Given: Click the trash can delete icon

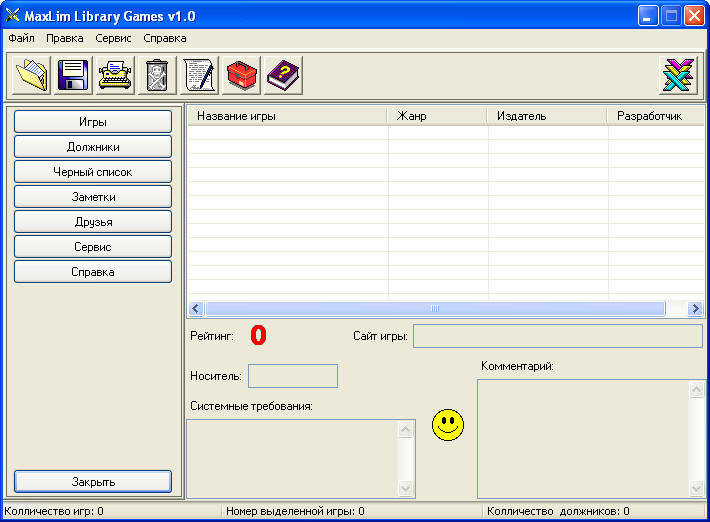Looking at the screenshot, I should tap(157, 75).
